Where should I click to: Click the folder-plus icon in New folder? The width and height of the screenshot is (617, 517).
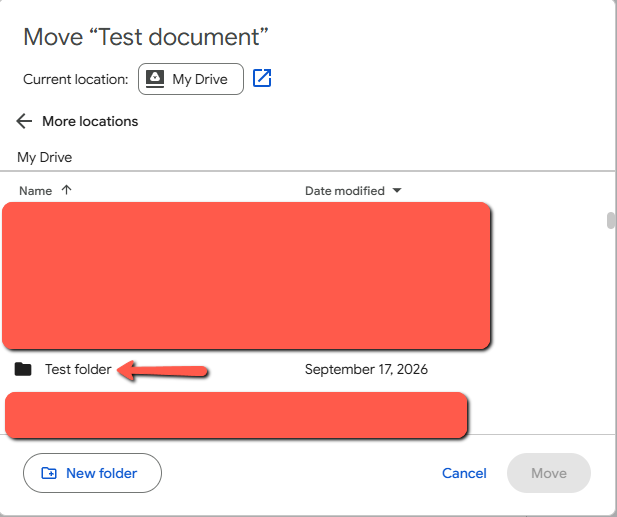coord(49,473)
